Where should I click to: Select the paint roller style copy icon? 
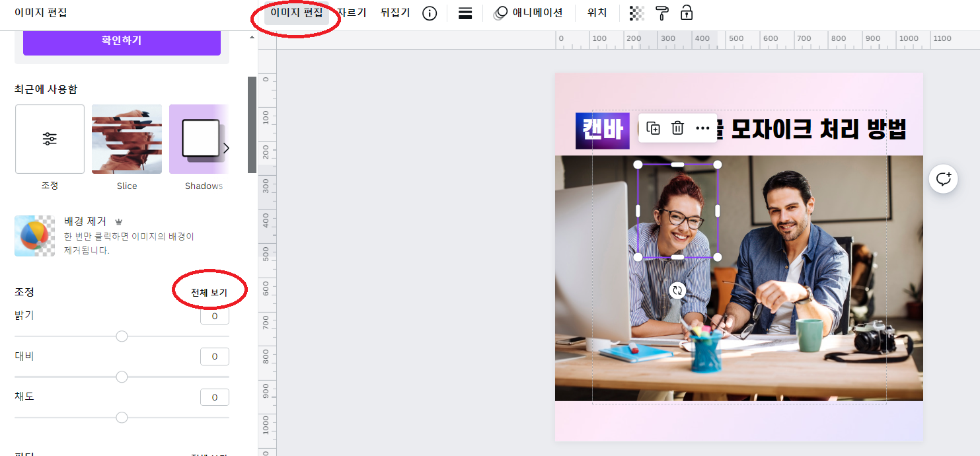pos(662,13)
